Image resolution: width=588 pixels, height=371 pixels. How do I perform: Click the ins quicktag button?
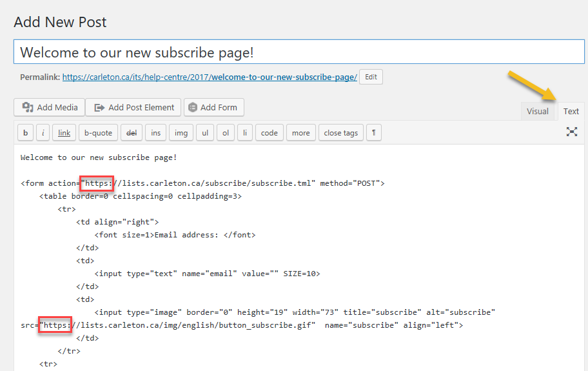click(155, 133)
